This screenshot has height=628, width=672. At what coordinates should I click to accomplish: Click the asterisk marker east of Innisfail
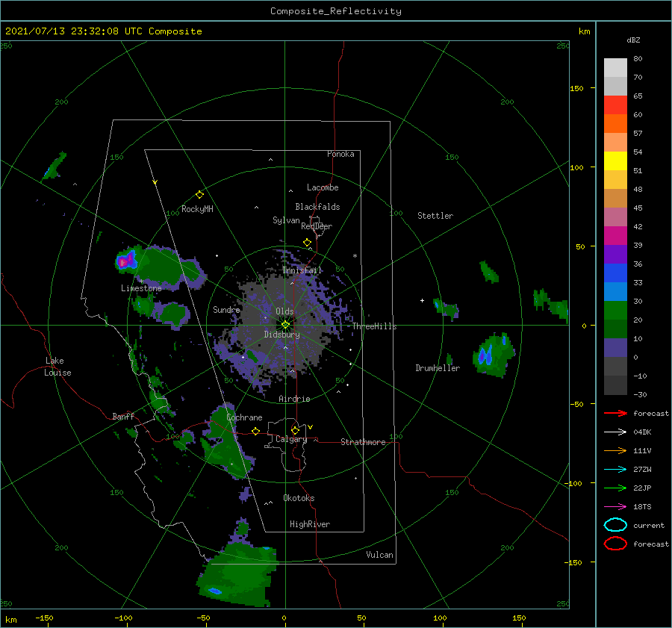tap(355, 256)
